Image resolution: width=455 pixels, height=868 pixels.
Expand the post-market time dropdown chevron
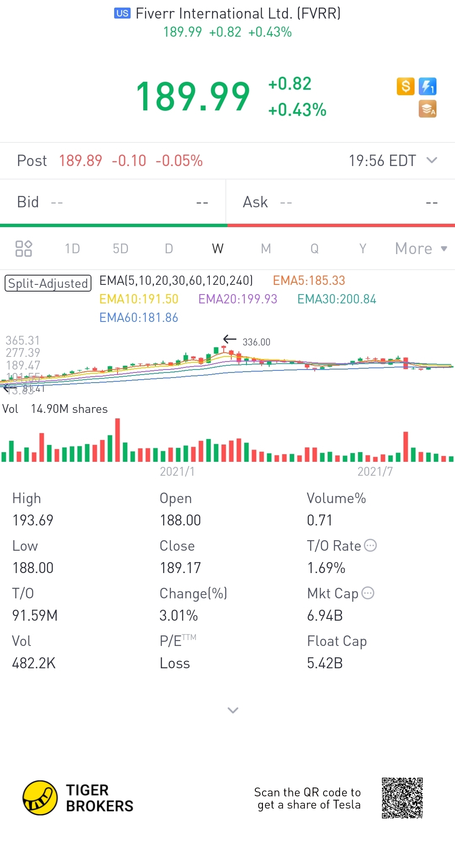[432, 160]
